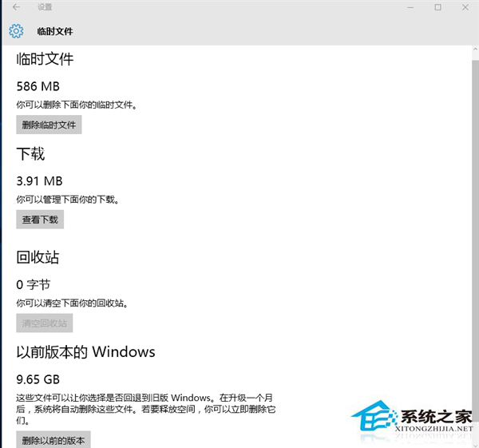Click the 删除临时文件 button
Image resolution: width=479 pixels, height=448 pixels.
[49, 125]
